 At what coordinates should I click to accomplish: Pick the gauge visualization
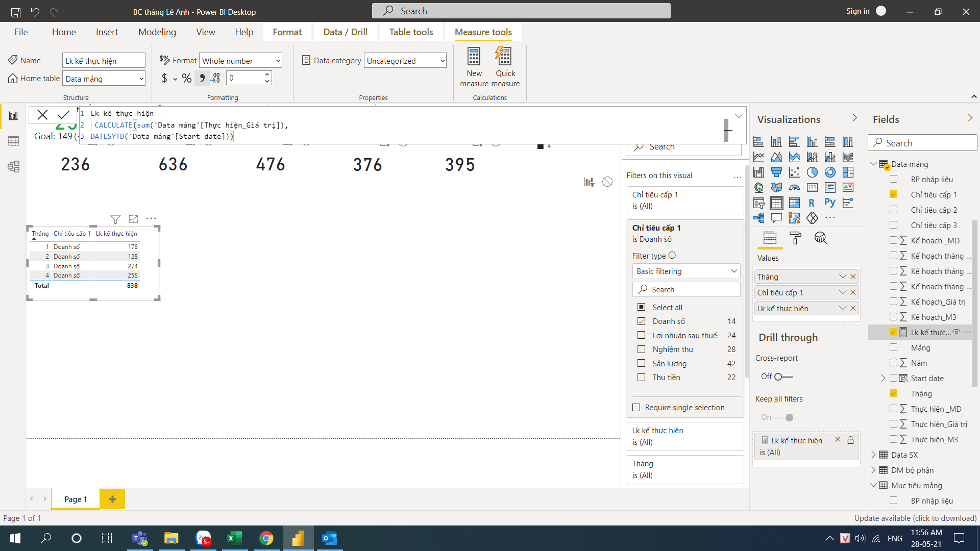(794, 188)
